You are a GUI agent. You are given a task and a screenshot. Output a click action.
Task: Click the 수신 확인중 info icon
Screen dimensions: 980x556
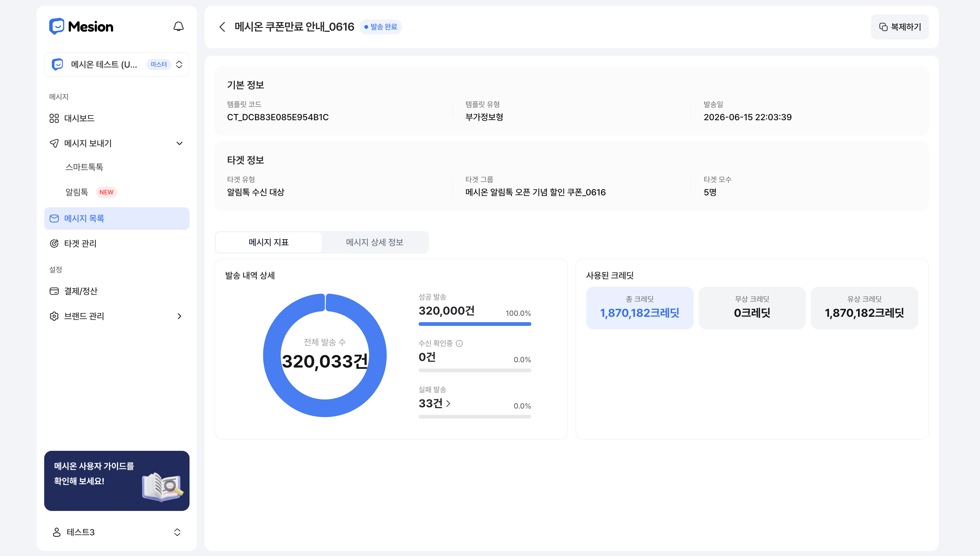(459, 343)
